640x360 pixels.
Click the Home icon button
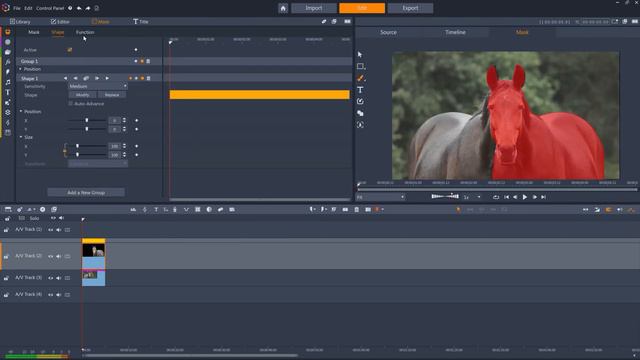tap(283, 8)
